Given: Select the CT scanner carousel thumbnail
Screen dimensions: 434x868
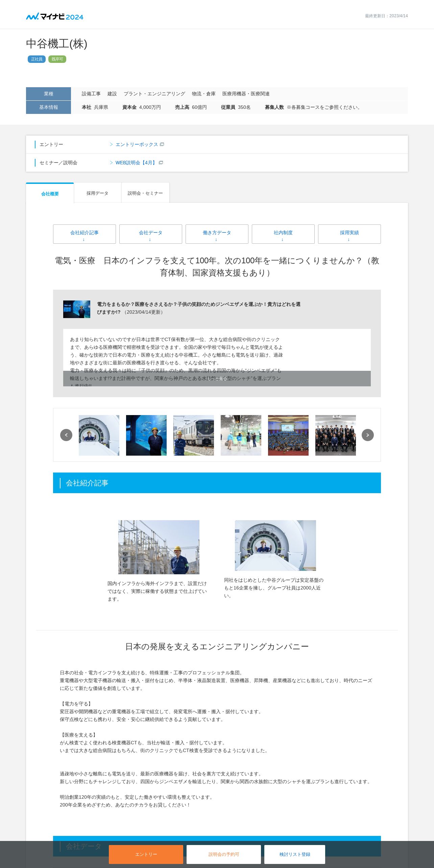Looking at the screenshot, I should tap(99, 435).
